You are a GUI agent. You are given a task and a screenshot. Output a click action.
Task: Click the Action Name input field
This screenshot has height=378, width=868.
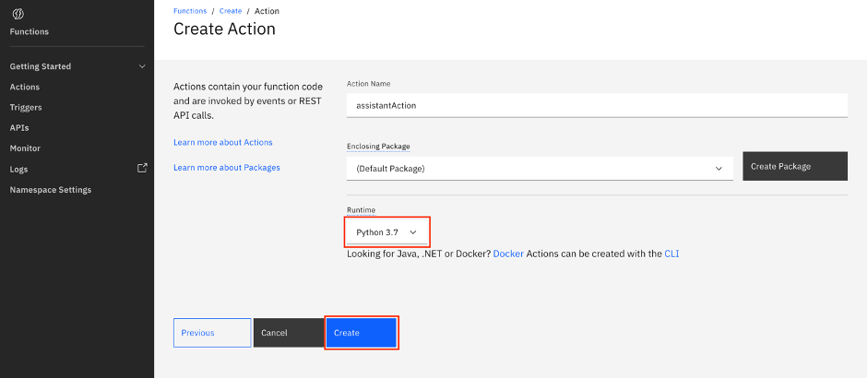click(596, 105)
